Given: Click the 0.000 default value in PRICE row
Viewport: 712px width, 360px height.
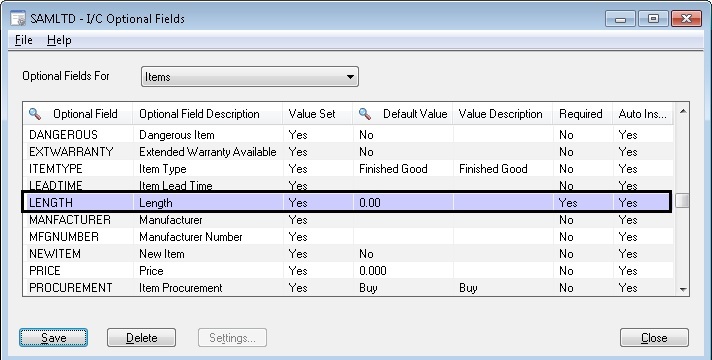Looking at the screenshot, I should point(403,271).
